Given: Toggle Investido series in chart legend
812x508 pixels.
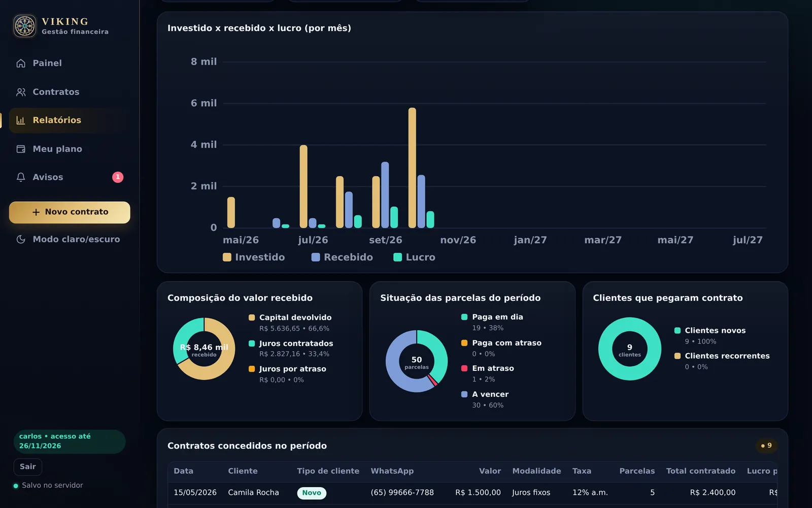Looking at the screenshot, I should [x=254, y=257].
